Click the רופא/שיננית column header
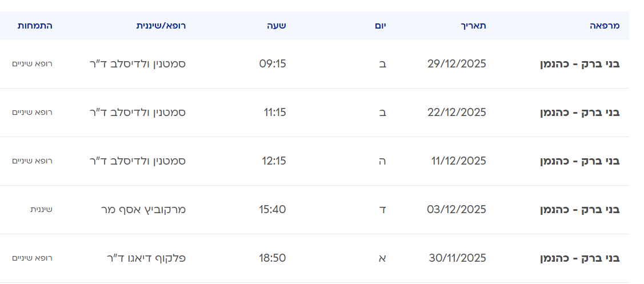Screen dimensions: 644x284 click(161, 26)
